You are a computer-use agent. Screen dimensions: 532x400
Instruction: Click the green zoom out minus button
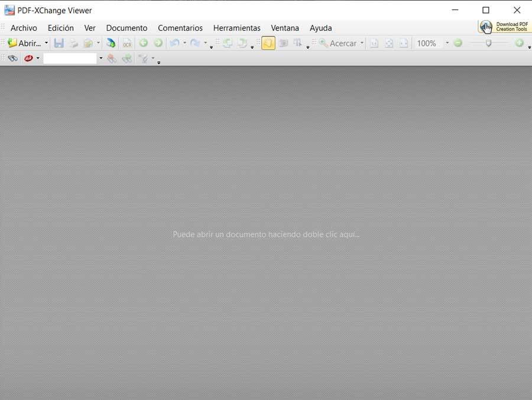[458, 43]
